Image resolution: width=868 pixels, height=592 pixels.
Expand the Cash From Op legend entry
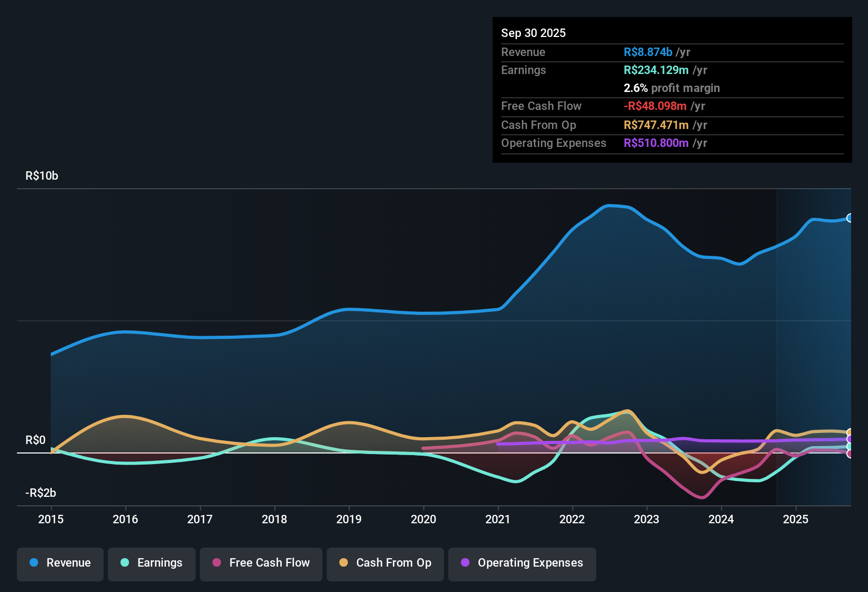pos(385,563)
